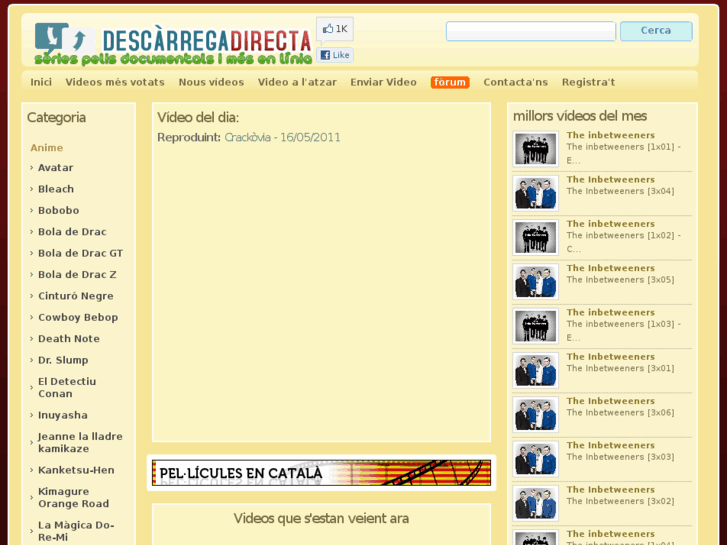Open title link above The inbetweeners [1x01]
This screenshot has width=727, height=545.
(x=611, y=135)
